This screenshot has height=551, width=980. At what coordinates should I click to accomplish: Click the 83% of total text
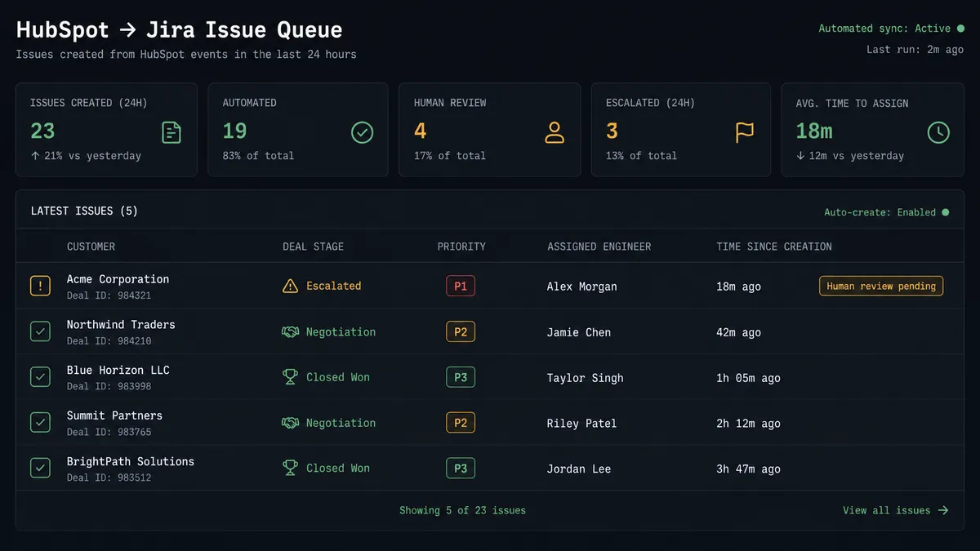click(x=258, y=156)
